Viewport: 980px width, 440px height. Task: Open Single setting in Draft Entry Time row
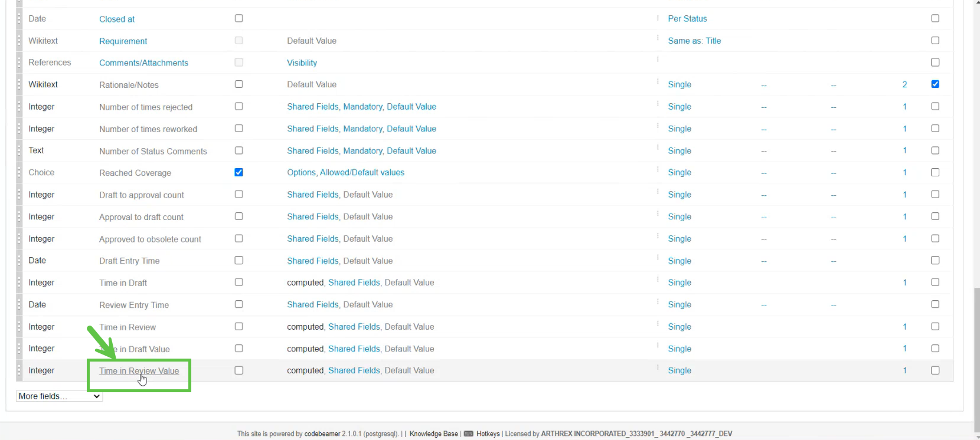[680, 261]
